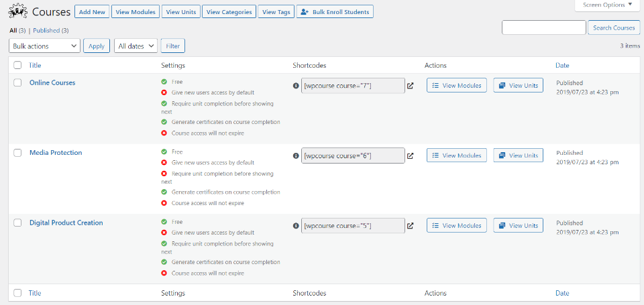
Task: Select the Media Protection course checkbox
Action: click(17, 153)
